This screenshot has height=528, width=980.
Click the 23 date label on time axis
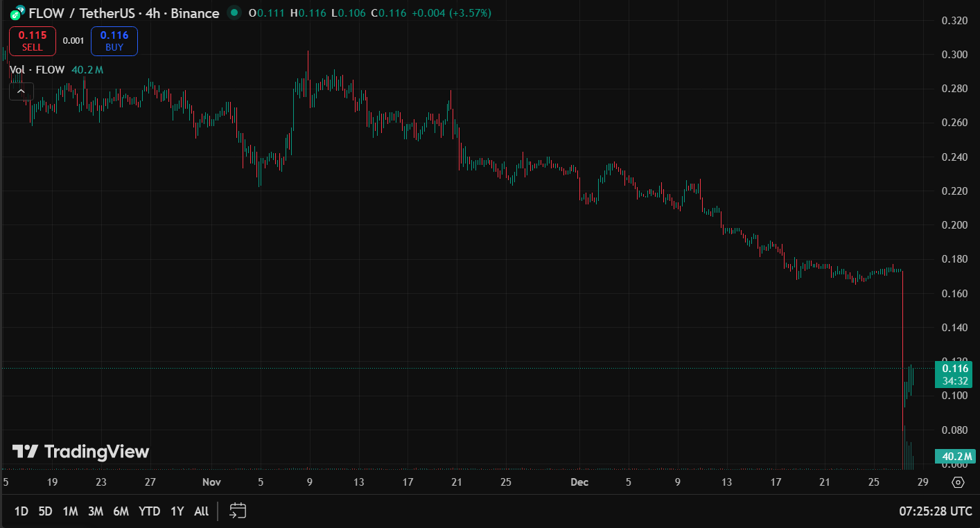(x=101, y=482)
